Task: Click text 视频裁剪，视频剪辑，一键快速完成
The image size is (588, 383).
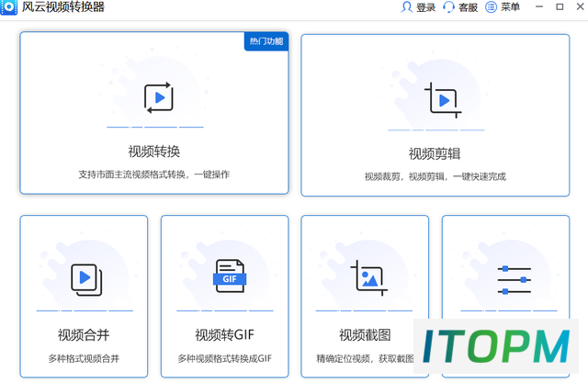Action: tap(435, 176)
